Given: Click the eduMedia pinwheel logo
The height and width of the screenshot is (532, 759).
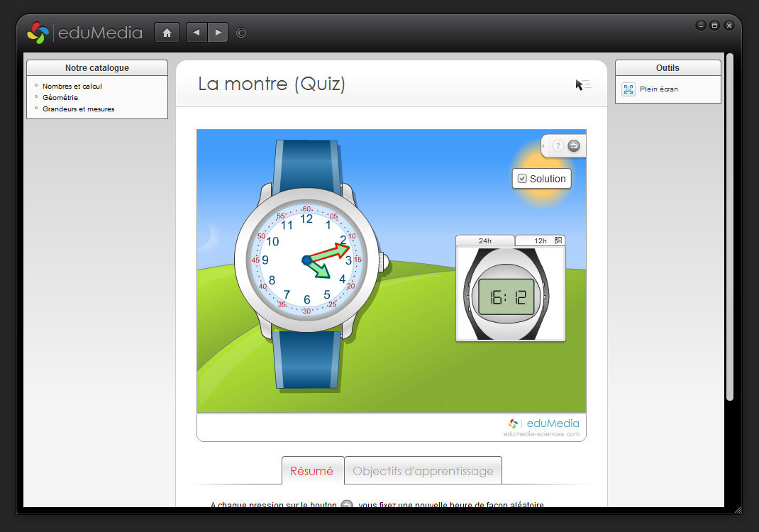Looking at the screenshot, I should (38, 33).
